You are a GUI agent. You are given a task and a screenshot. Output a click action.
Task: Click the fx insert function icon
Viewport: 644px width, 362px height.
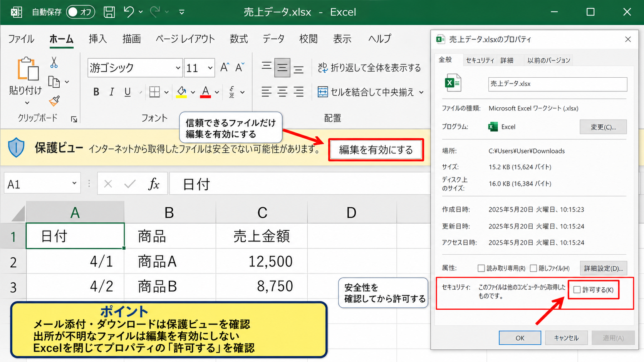coord(154,184)
